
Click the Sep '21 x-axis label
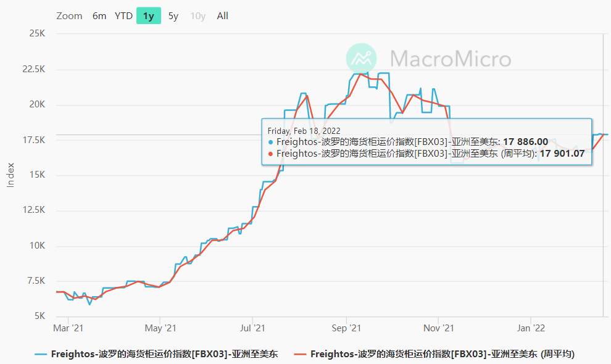coord(346,328)
